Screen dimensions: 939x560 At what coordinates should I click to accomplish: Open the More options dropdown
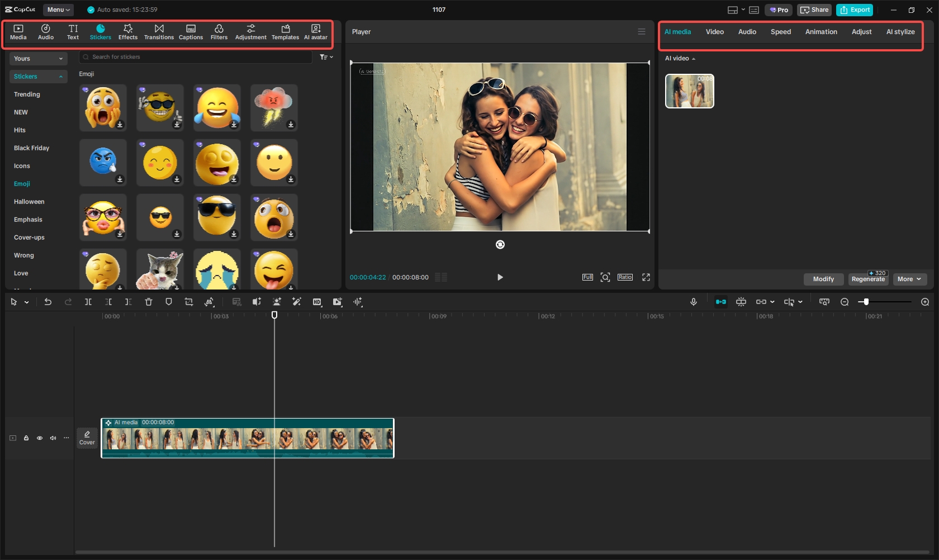(909, 279)
